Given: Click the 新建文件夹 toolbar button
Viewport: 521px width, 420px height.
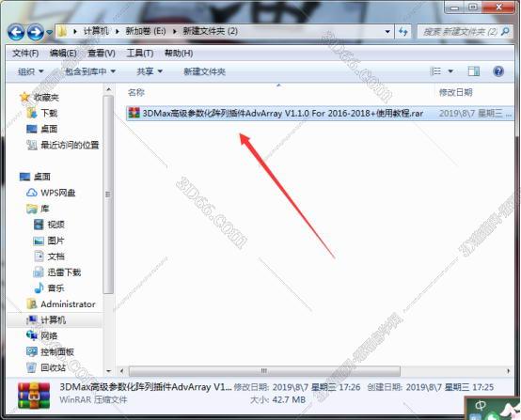Looking at the screenshot, I should [x=204, y=71].
